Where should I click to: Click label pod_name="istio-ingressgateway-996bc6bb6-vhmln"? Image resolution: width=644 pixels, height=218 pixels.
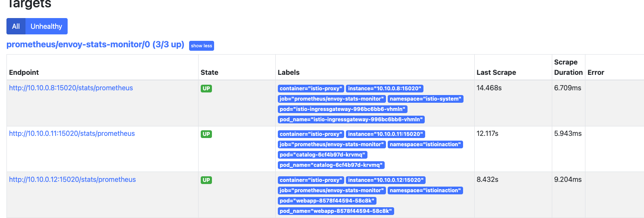point(352,120)
